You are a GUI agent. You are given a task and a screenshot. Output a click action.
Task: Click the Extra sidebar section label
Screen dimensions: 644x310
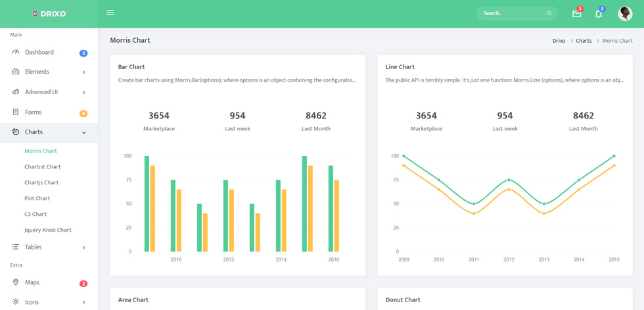click(16, 265)
